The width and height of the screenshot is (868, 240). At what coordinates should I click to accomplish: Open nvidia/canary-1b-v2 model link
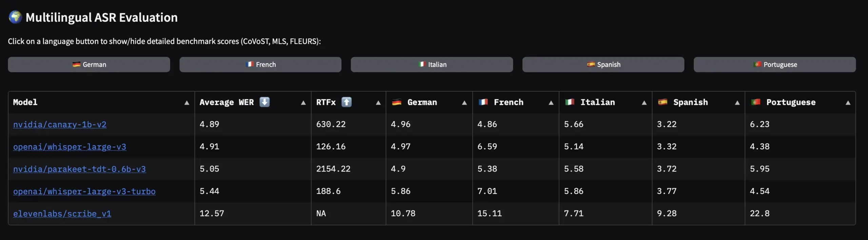(60, 125)
